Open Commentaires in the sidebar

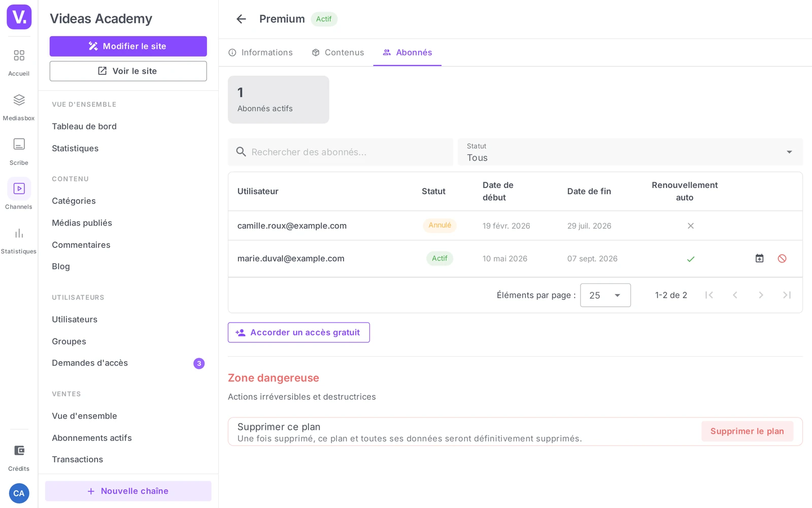click(x=81, y=245)
